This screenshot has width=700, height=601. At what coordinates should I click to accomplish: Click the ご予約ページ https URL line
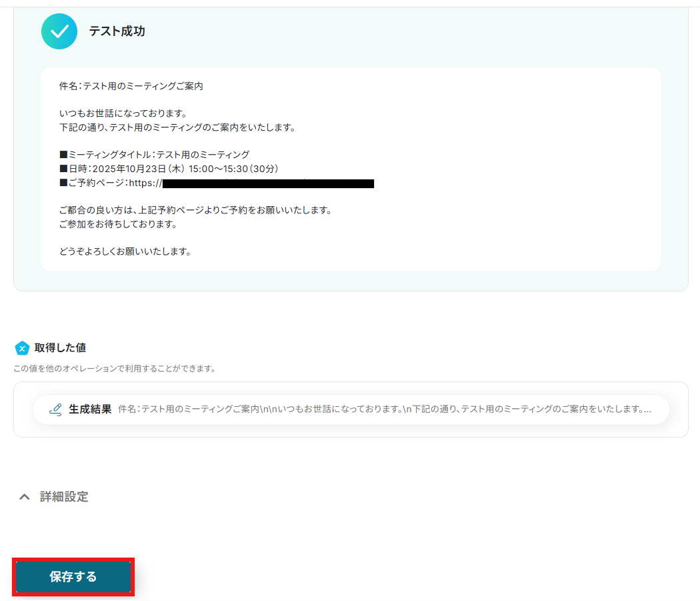217,183
